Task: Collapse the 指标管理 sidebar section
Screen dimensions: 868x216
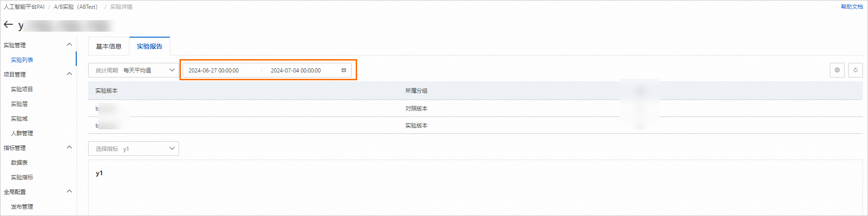Action: [x=69, y=147]
